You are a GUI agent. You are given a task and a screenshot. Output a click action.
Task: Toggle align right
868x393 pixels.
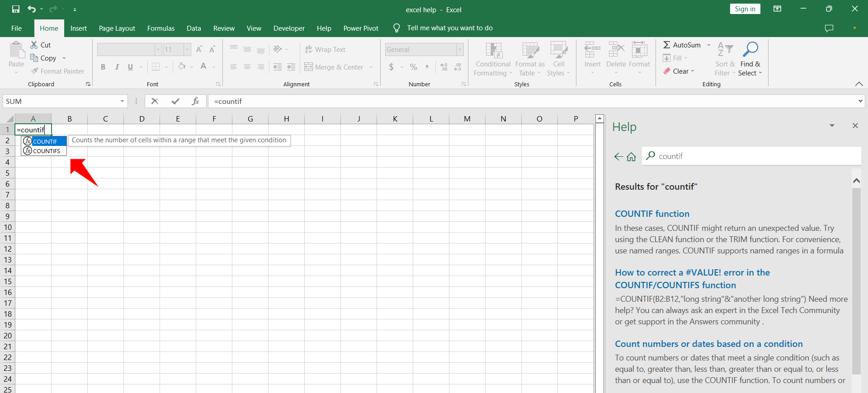pyautogui.click(x=261, y=67)
